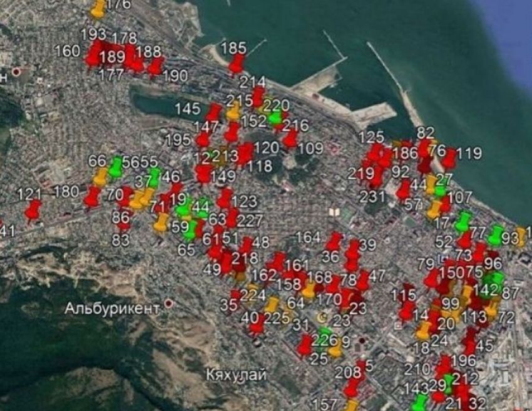
Task: Open the red pin labeled 119
Action: point(449,159)
